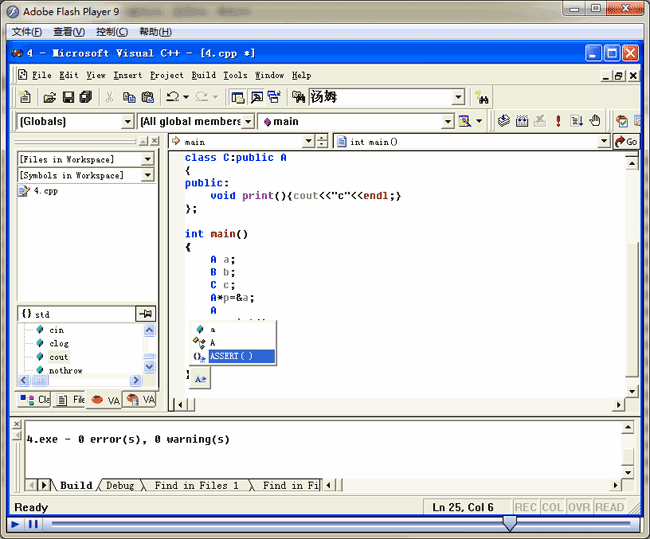Open the Project menu
The height and width of the screenshot is (539, 650).
point(166,75)
